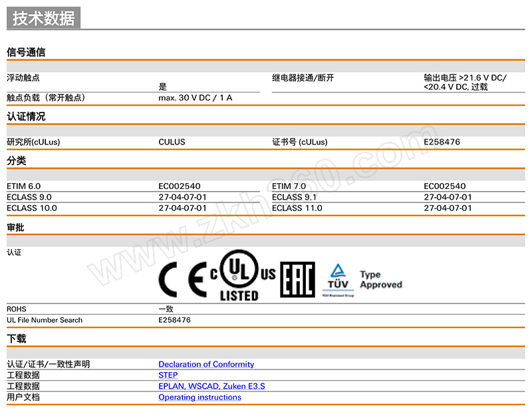Select the 信号通信 section heading
This screenshot has height=412, width=532.
tap(26, 52)
